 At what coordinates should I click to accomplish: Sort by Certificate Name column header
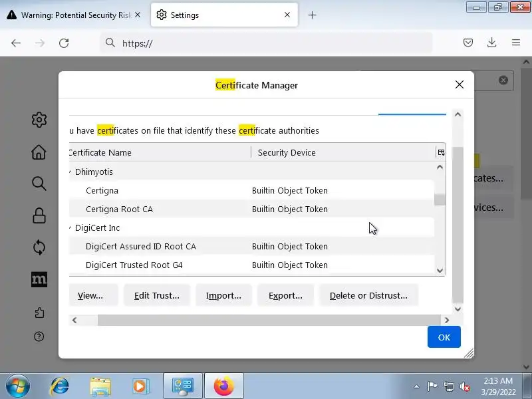coord(160,152)
